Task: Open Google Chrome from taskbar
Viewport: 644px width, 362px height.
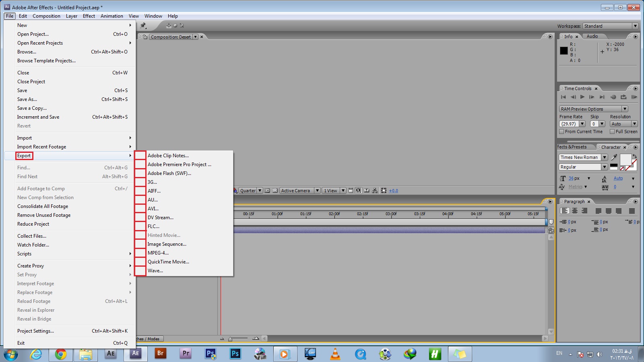Action: [61, 354]
